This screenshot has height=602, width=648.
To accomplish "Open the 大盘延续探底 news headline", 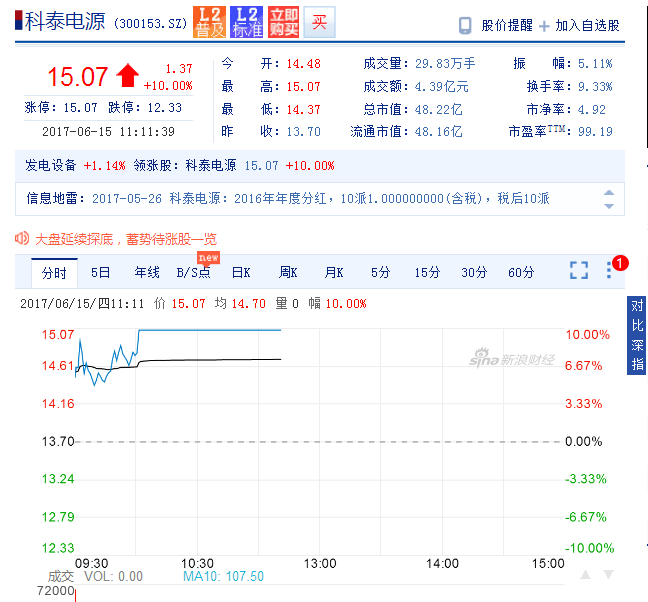I will [126, 239].
